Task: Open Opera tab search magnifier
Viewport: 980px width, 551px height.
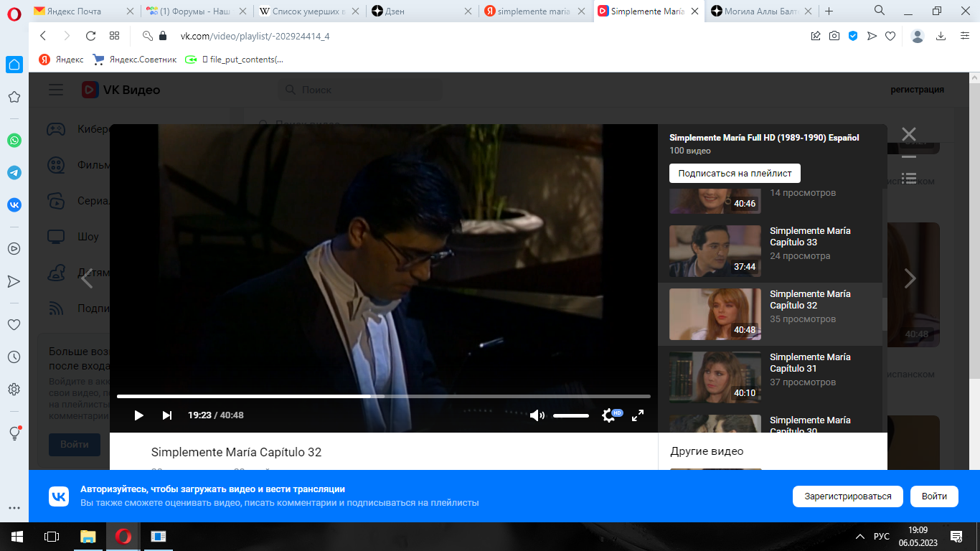Action: [x=880, y=11]
